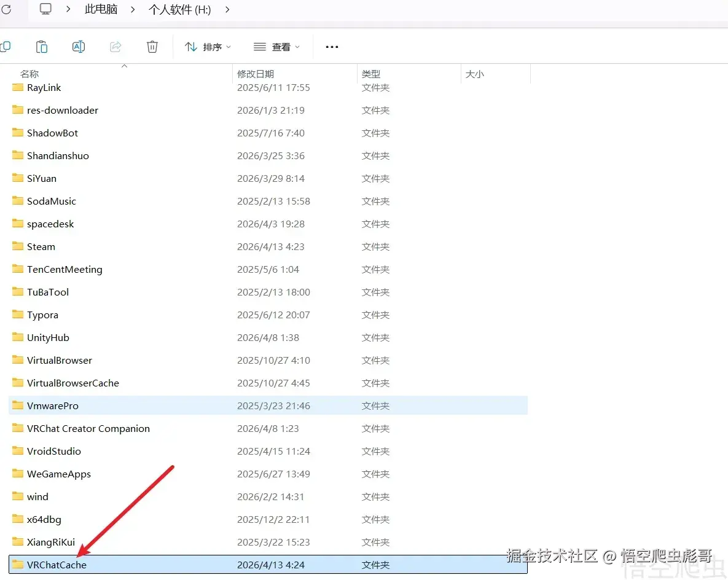Select the XiangRiKui folder
728x580 pixels.
click(x=268, y=543)
